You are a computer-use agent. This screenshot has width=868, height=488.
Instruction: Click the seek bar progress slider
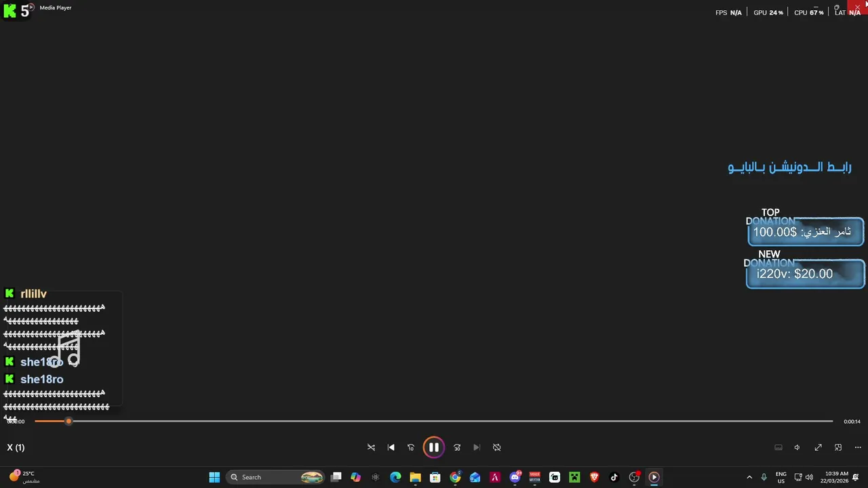click(x=434, y=422)
